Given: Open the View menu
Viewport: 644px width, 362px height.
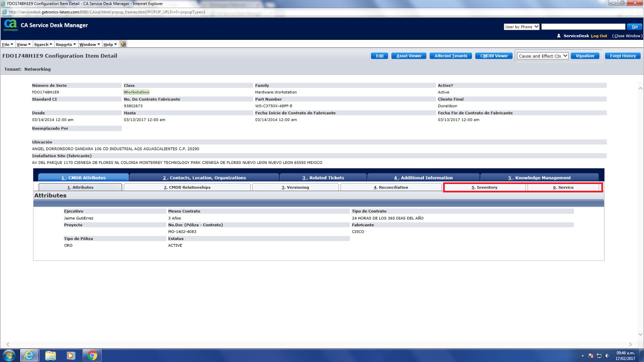Looking at the screenshot, I should click(x=23, y=44).
